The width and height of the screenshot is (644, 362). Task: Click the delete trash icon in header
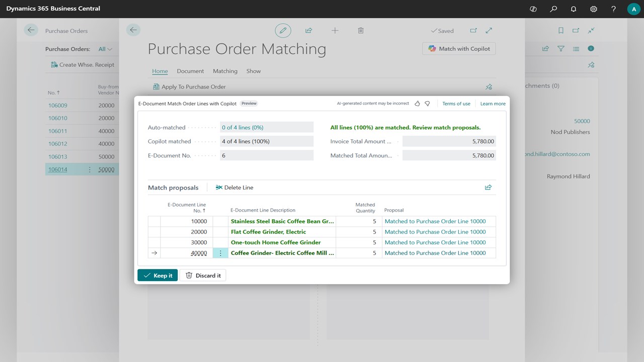pyautogui.click(x=361, y=31)
